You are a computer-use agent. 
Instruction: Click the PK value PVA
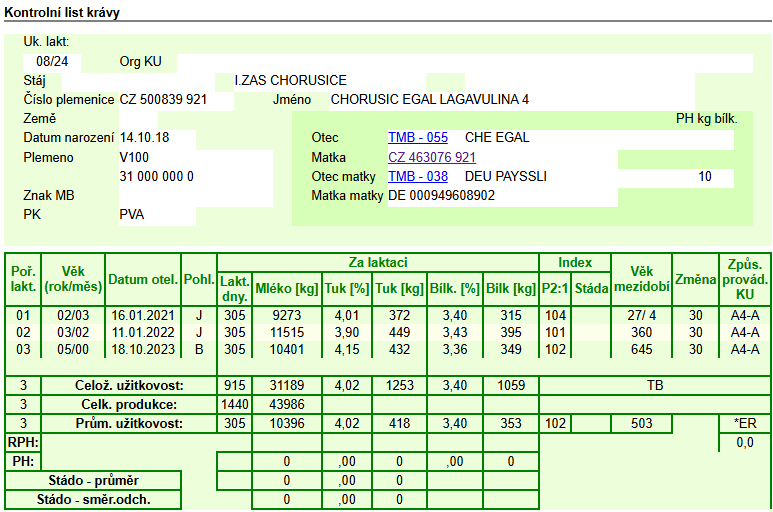pyautogui.click(x=132, y=215)
